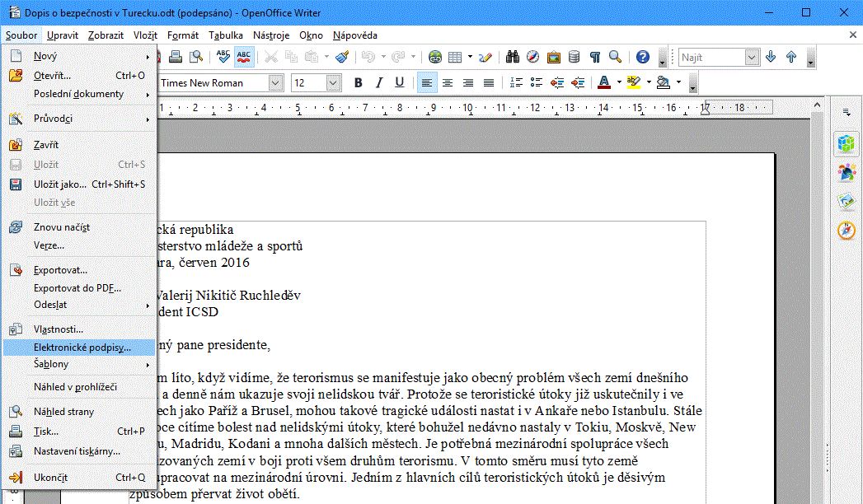863x504 pixels.
Task: Open Find & Replace binoculars icon
Action: (x=513, y=57)
